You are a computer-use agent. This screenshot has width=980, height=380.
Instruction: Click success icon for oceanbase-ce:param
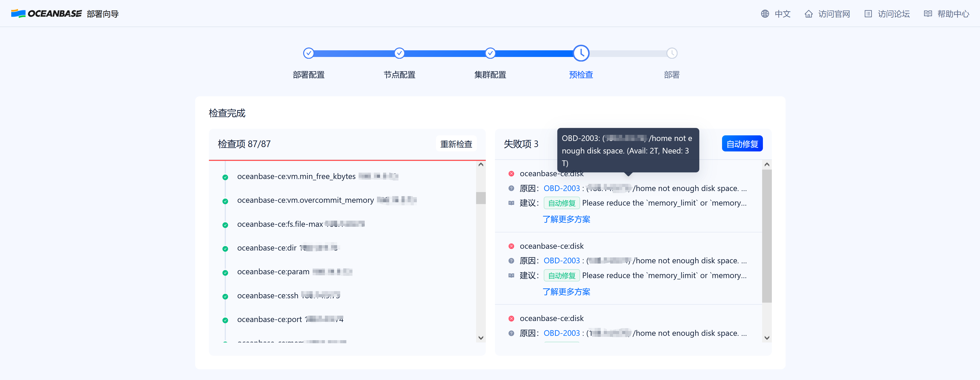[x=225, y=272]
